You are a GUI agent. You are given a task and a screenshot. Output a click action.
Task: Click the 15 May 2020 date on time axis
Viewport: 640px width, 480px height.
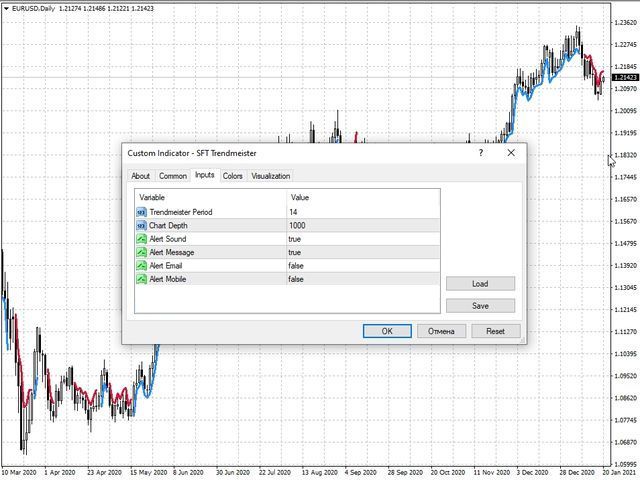click(x=149, y=473)
